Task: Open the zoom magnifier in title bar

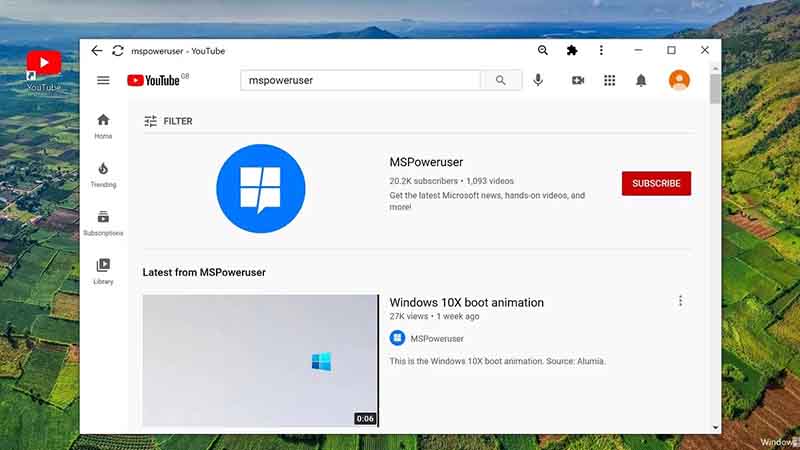Action: (543, 50)
